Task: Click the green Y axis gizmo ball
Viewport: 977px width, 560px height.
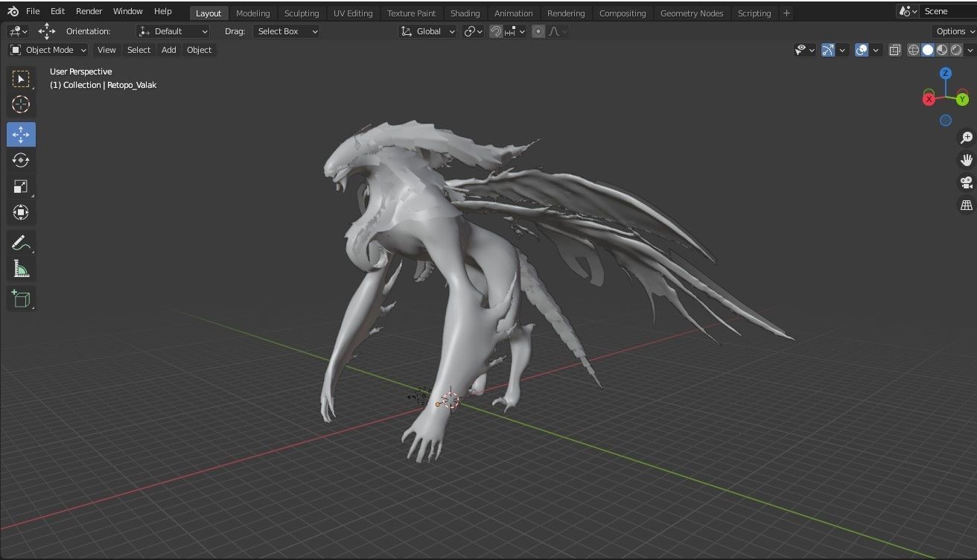Action: pos(962,99)
